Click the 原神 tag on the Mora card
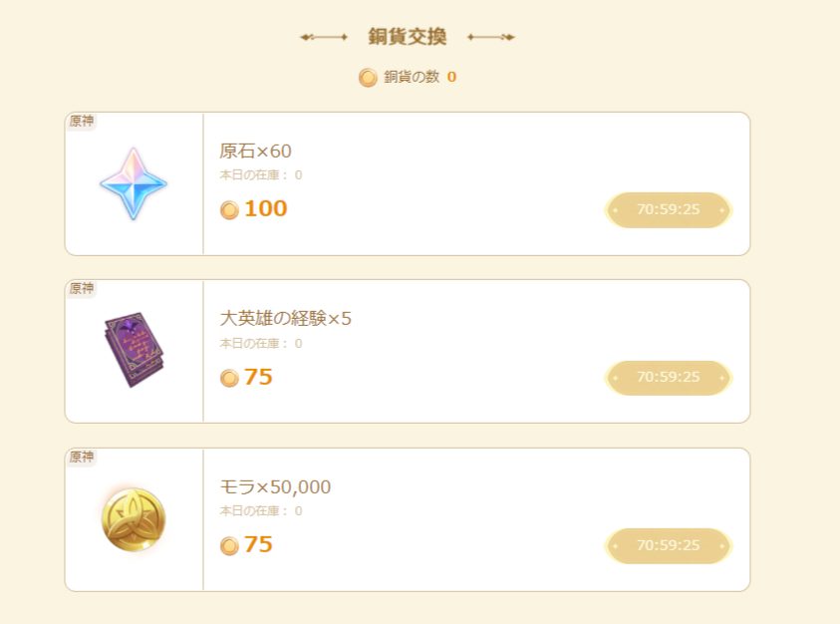 [82, 458]
